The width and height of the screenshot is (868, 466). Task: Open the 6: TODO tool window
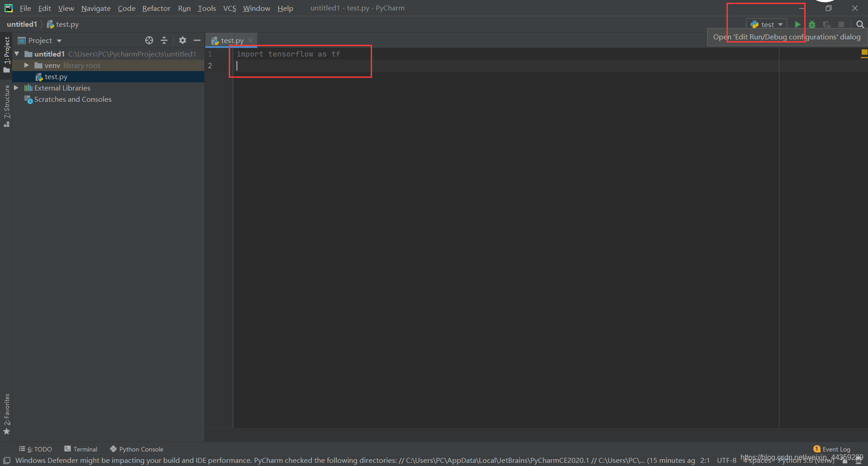click(35, 449)
